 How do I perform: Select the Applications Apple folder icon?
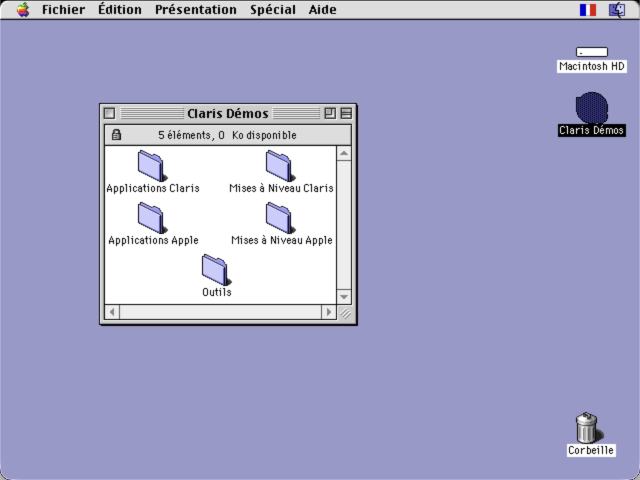tap(152, 218)
